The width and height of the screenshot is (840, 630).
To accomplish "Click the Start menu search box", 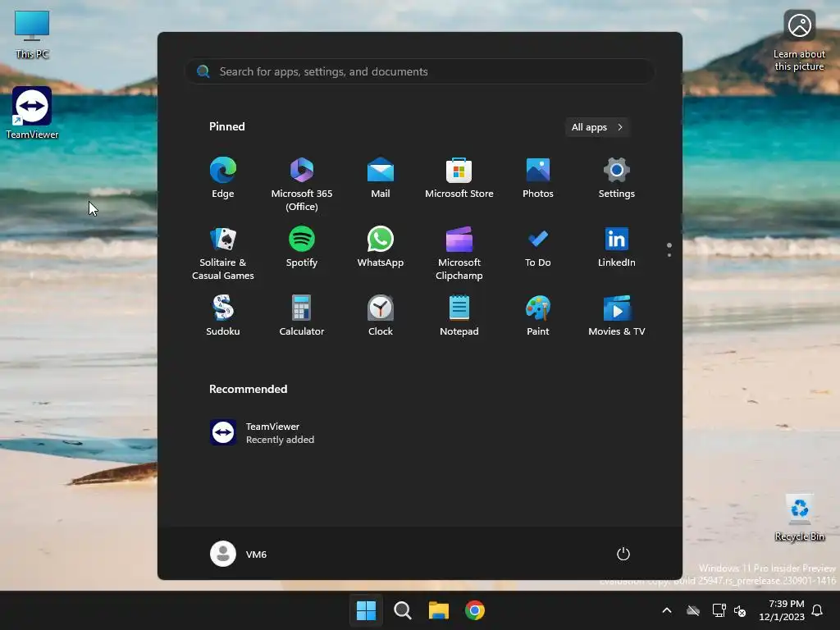I will point(420,71).
